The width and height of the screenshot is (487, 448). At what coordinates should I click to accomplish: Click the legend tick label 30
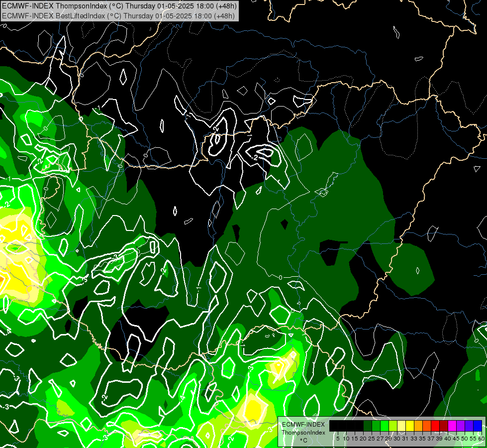point(397,439)
